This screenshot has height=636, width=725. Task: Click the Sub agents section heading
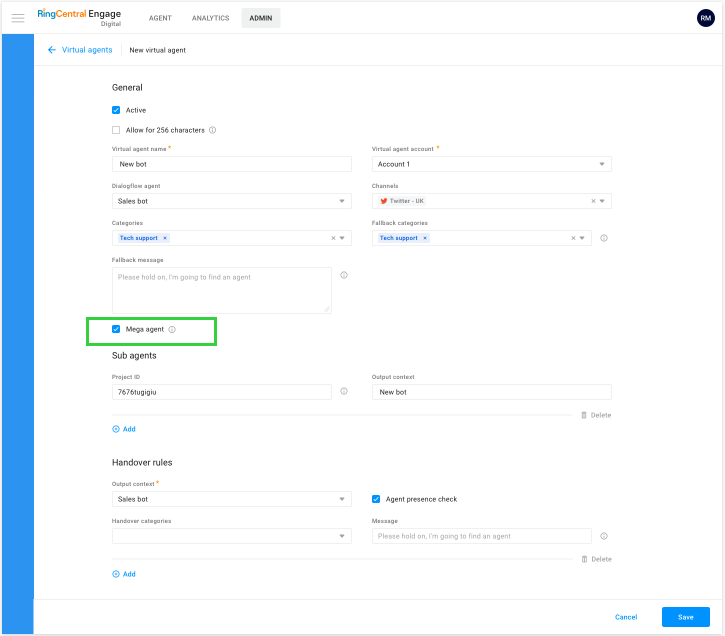coord(134,355)
